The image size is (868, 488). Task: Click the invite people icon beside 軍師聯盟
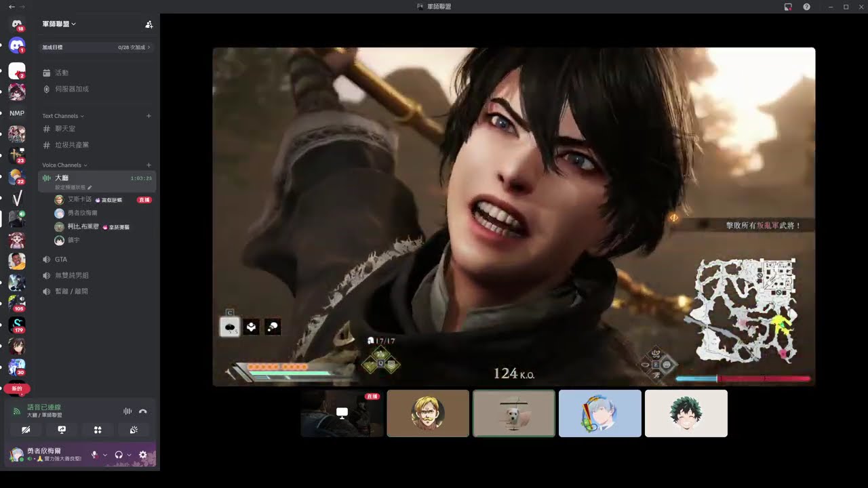[x=149, y=24]
